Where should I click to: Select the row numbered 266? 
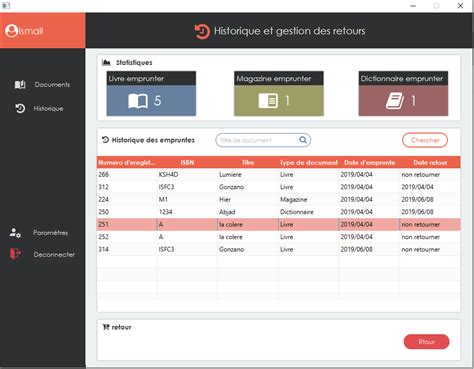pos(279,174)
